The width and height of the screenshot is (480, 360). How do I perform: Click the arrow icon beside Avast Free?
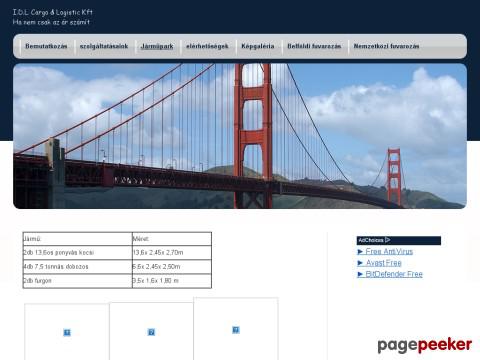coord(360,263)
